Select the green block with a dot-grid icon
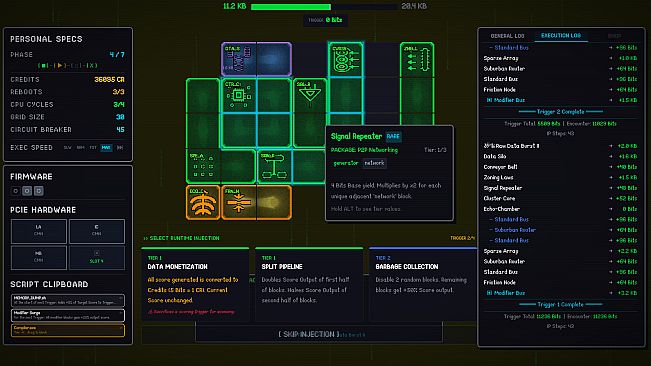The width and height of the screenshot is (651, 366). (x=203, y=166)
